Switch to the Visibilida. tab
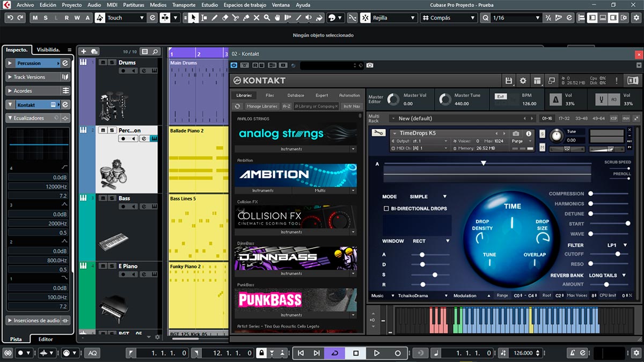The height and width of the screenshot is (362, 644). click(48, 49)
